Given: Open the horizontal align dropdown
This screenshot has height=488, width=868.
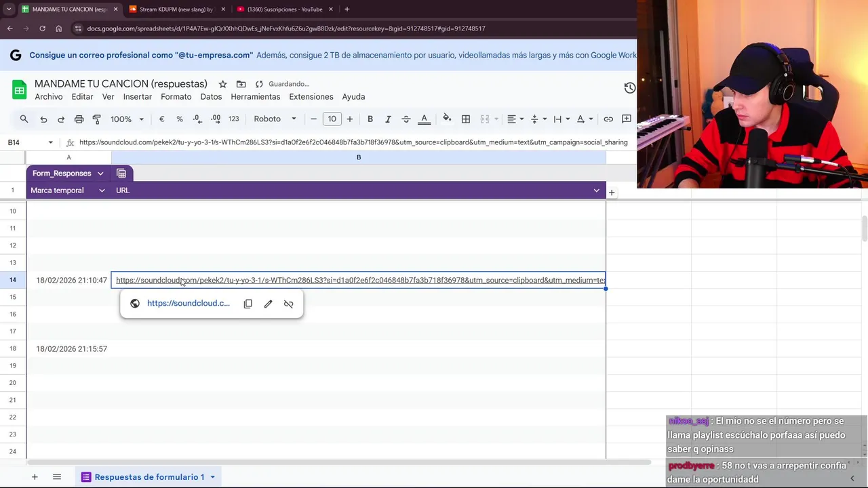Looking at the screenshot, I should click(515, 119).
